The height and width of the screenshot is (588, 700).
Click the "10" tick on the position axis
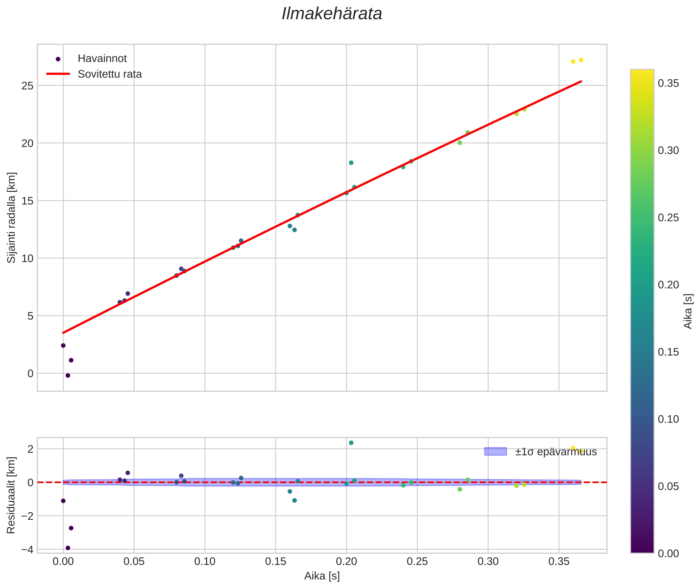[x=27, y=258]
